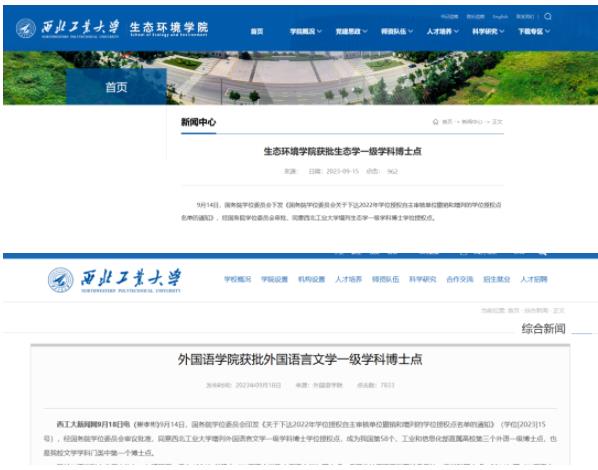Viewport: 598px width, 470px height.
Task: Open 人才培养 in lower white navigation
Action: click(349, 279)
